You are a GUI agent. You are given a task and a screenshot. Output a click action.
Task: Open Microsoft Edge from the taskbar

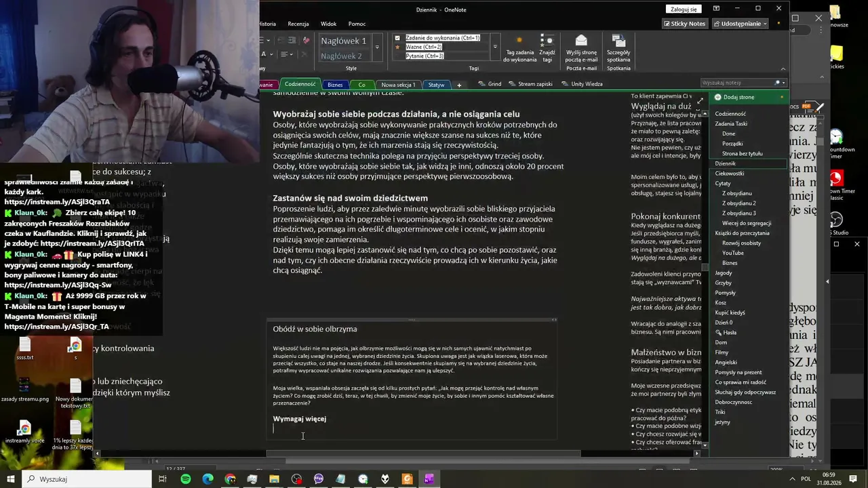tap(208, 479)
